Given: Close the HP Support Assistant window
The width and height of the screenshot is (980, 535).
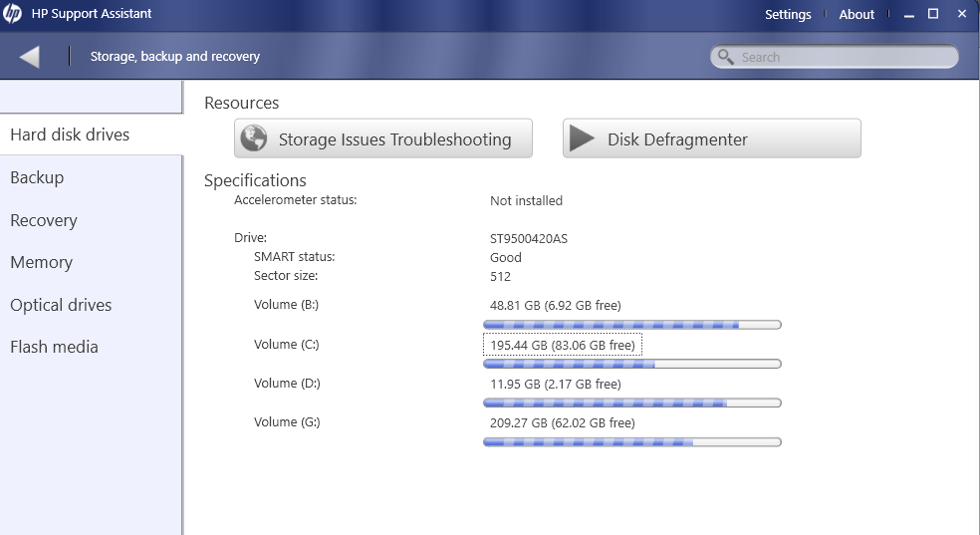Looking at the screenshot, I should (962, 14).
